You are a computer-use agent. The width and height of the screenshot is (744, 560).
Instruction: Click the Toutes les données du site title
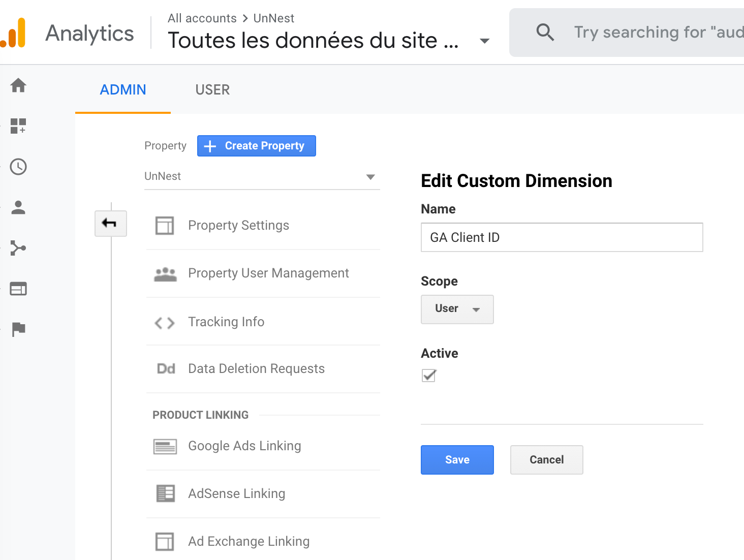click(313, 40)
